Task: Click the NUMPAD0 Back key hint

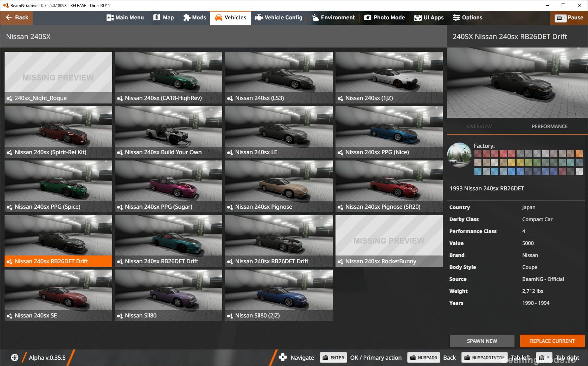Action: click(423, 358)
